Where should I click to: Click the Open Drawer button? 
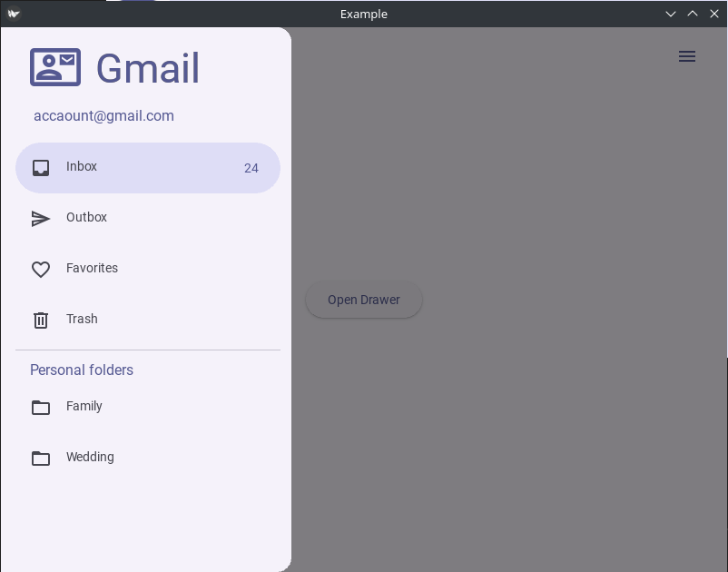point(364,300)
